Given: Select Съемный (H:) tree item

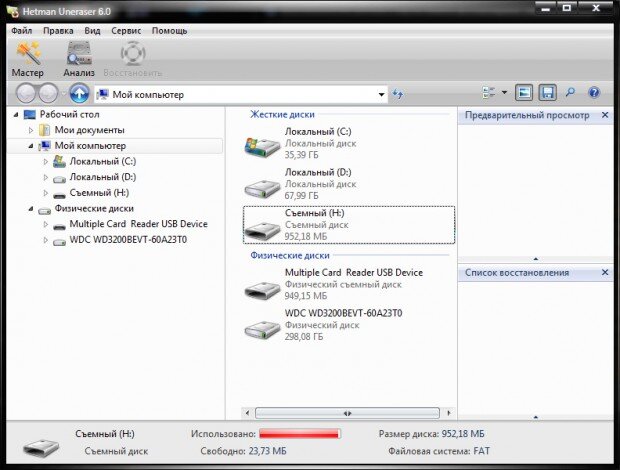Looking at the screenshot, I should (99, 193).
